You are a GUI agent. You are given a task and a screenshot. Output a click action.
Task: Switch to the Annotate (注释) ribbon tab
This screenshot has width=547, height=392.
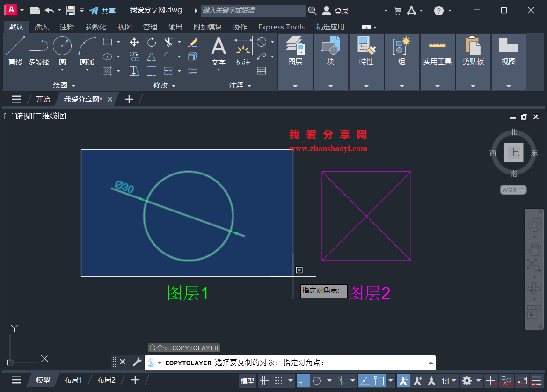(67, 27)
